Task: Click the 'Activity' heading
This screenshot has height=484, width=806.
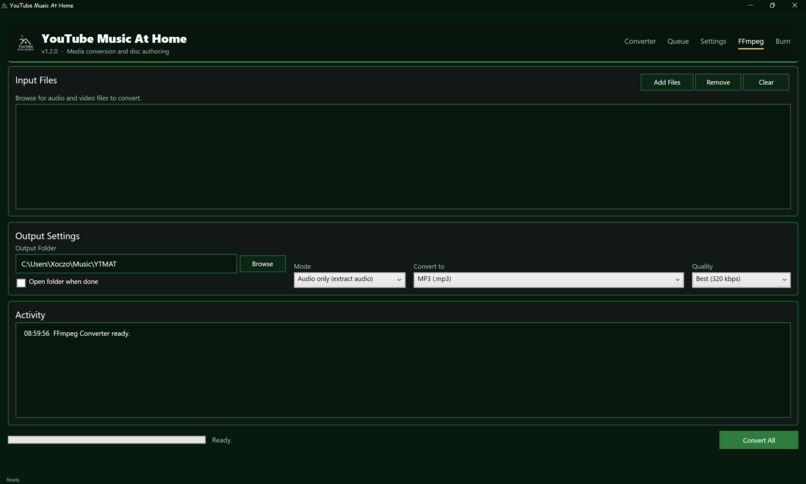Action: tap(30, 315)
